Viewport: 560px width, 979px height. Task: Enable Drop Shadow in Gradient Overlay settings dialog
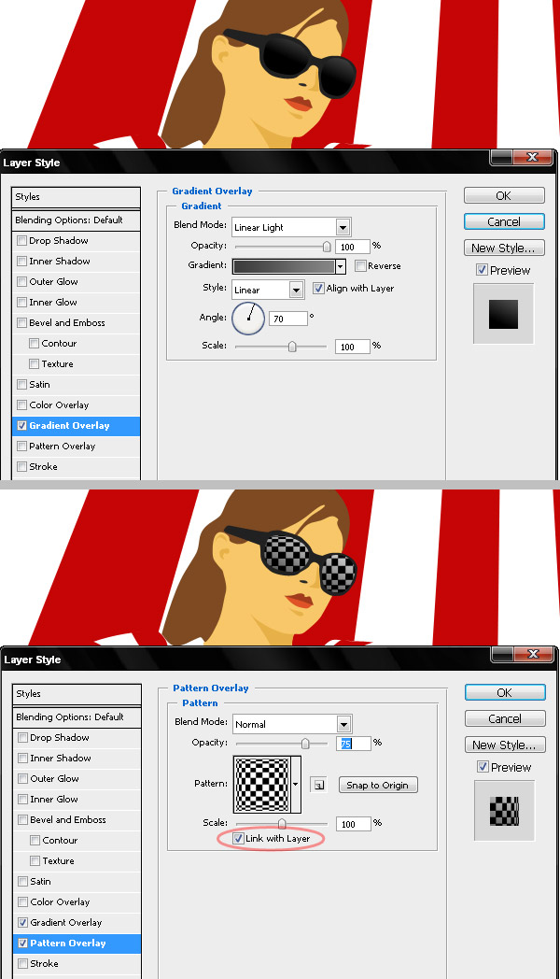click(21, 240)
